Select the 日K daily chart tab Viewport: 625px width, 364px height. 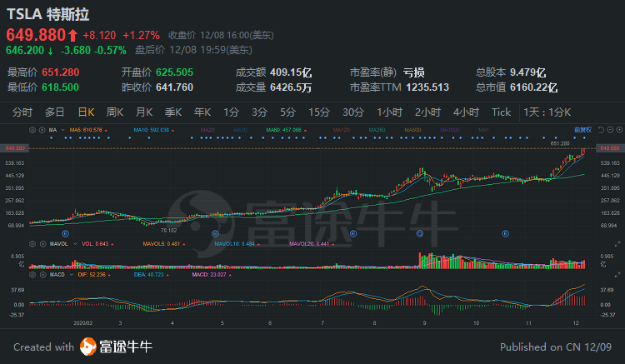(x=86, y=112)
